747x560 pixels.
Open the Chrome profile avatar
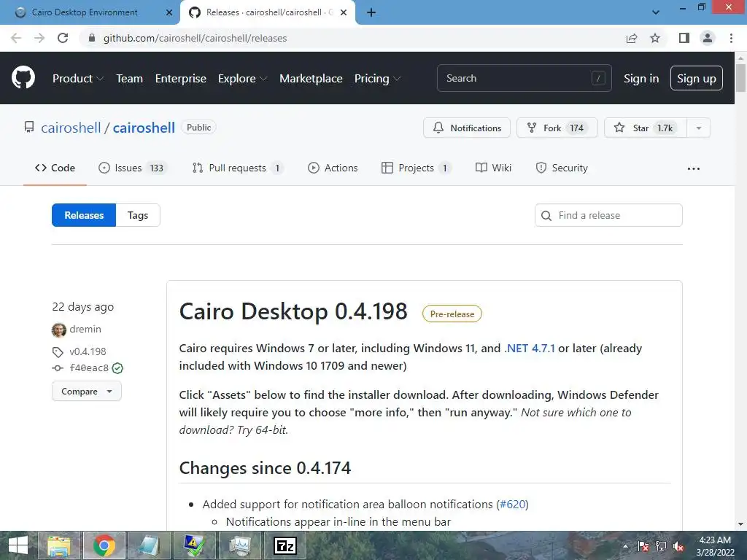pyautogui.click(x=708, y=38)
